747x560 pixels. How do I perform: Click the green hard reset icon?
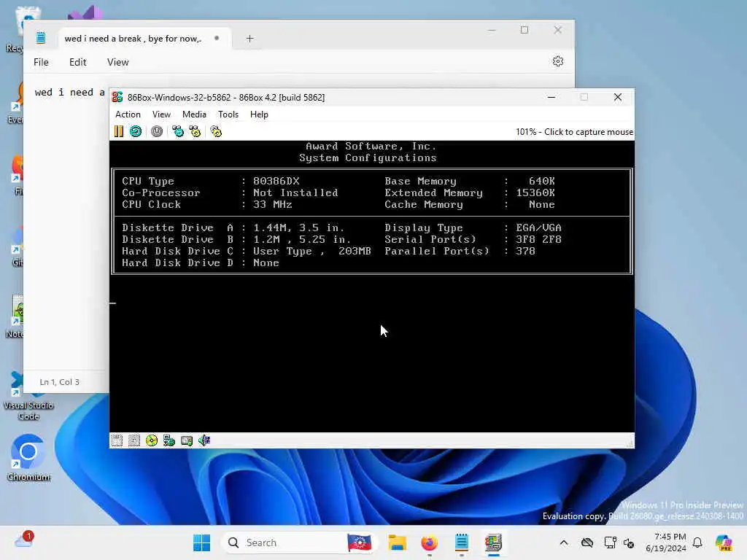[x=136, y=131]
